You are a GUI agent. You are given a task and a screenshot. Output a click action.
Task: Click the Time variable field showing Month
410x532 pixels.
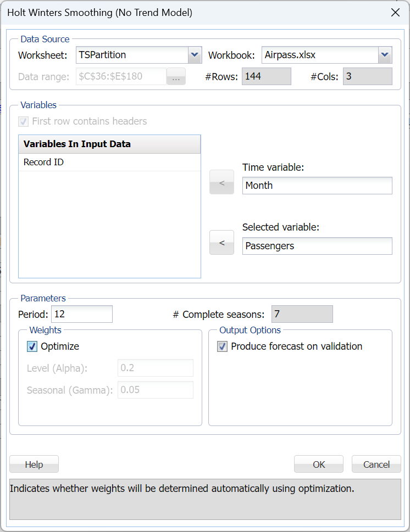317,185
